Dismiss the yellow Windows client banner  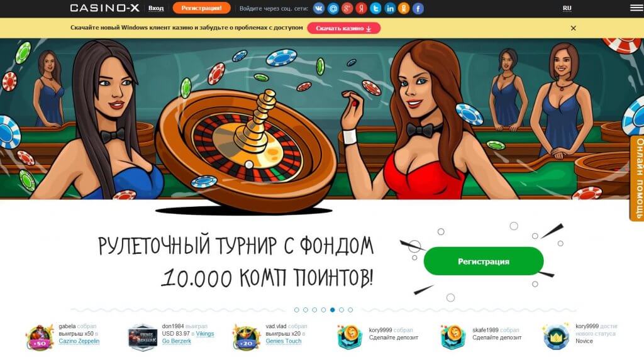(x=574, y=28)
